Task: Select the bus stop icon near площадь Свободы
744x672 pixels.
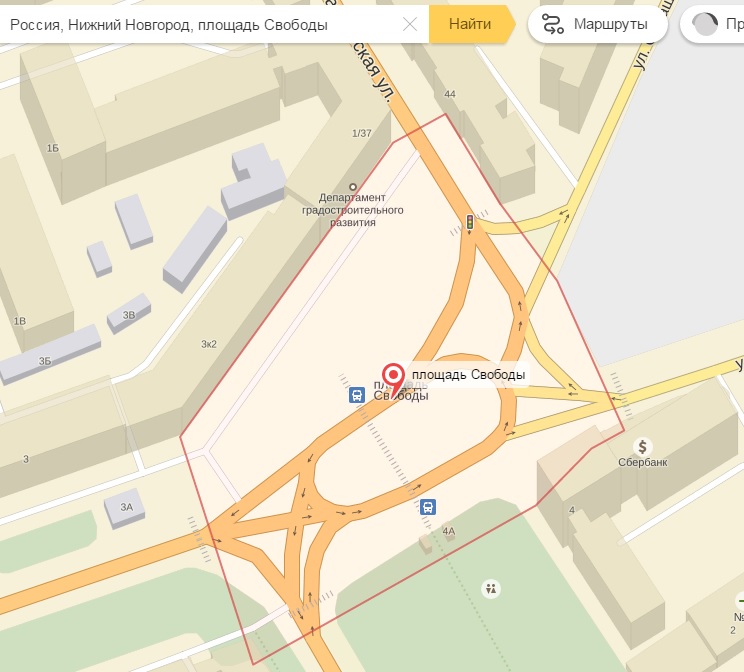Action: [x=357, y=395]
